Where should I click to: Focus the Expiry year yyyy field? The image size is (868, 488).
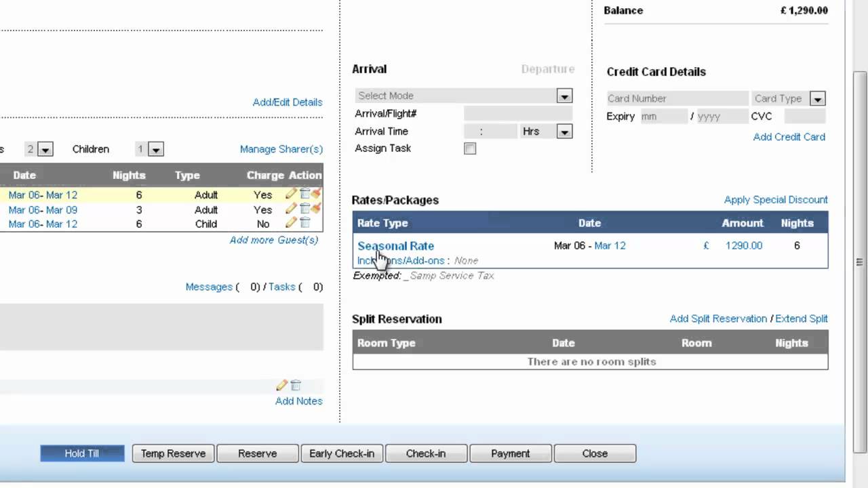[x=722, y=117]
